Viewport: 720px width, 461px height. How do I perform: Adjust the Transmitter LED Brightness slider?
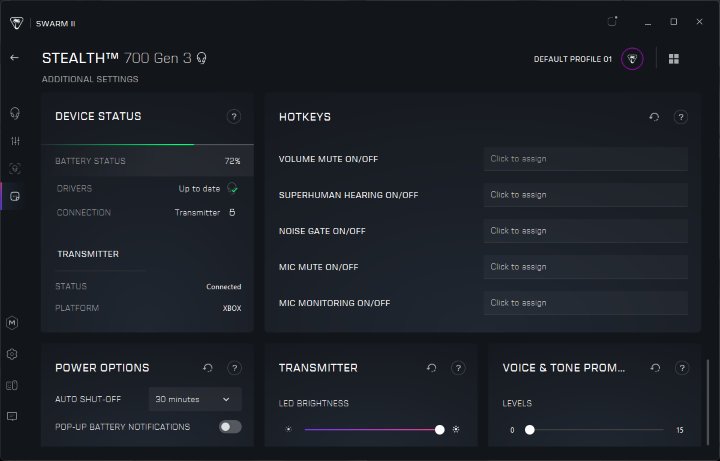coord(439,429)
